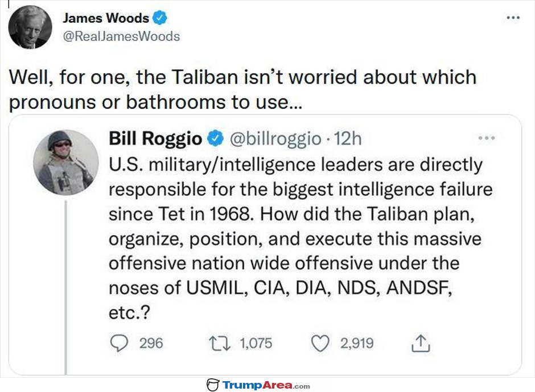This screenshot has width=535, height=392.
Task: Click the TrumpArea.com watermark logo
Action: [x=258, y=385]
